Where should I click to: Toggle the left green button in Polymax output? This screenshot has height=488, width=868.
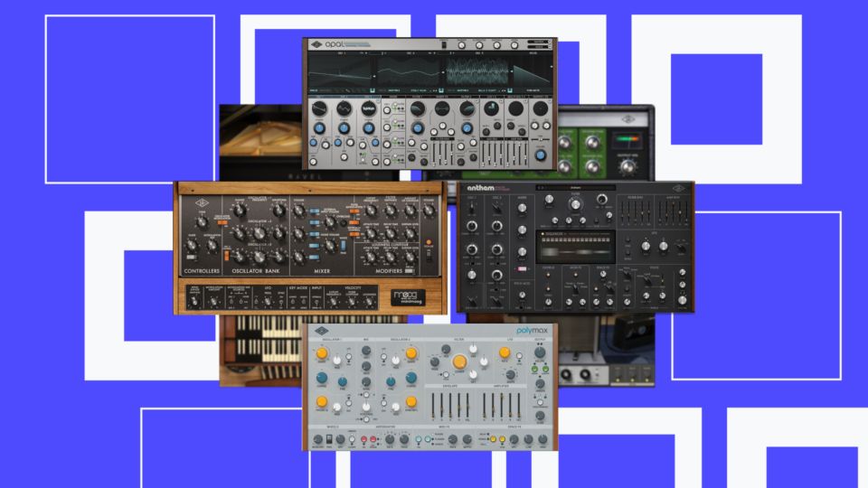click(x=534, y=369)
